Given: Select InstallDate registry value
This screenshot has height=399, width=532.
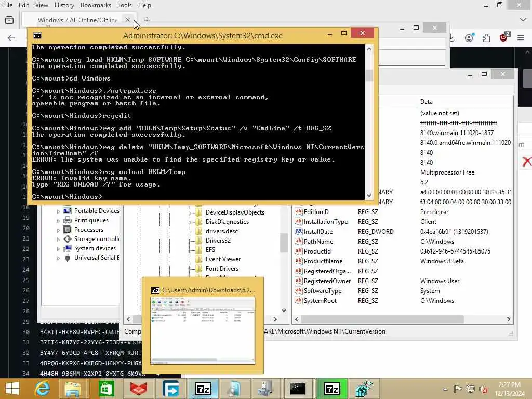Looking at the screenshot, I should (318, 231).
